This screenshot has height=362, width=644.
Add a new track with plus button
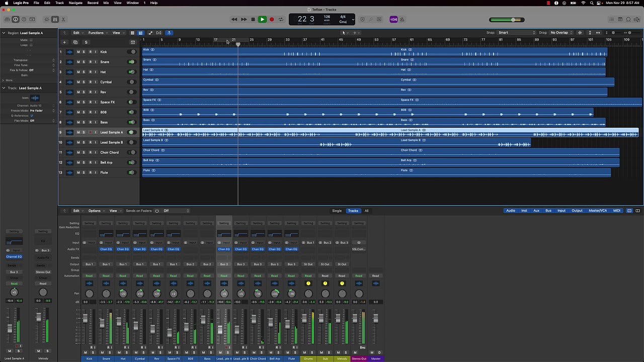coord(64,42)
